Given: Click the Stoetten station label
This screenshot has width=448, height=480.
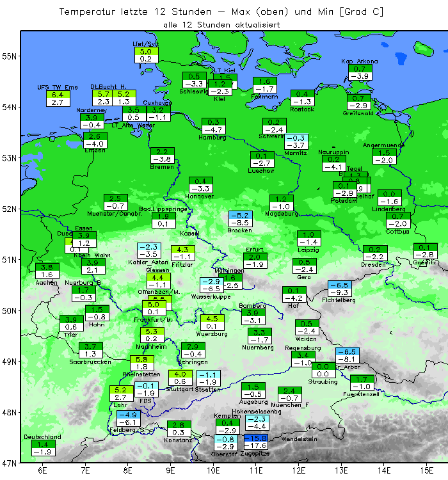Looking at the screenshot, I should [207, 390].
